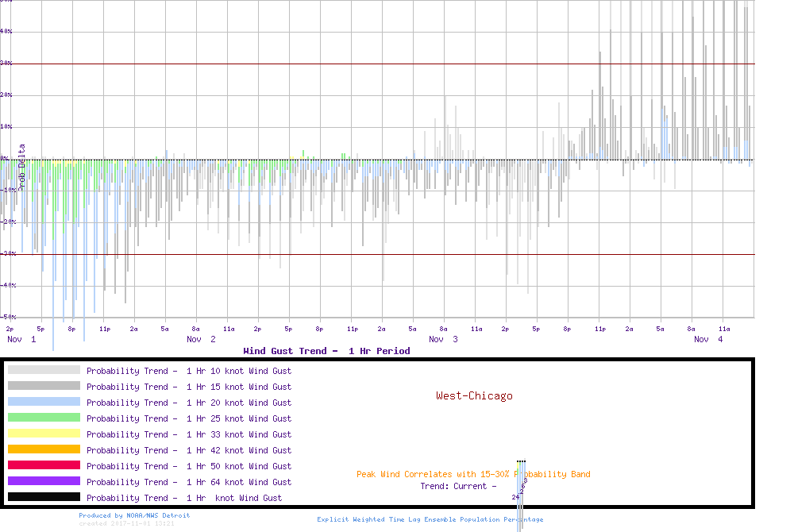
Task: Click the 'Wind Gust Trend - 1 Hr Period' title
Action: 326,351
